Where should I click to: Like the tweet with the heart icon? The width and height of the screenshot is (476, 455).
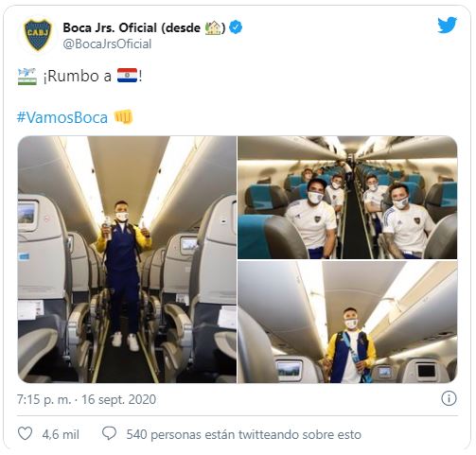(25, 433)
